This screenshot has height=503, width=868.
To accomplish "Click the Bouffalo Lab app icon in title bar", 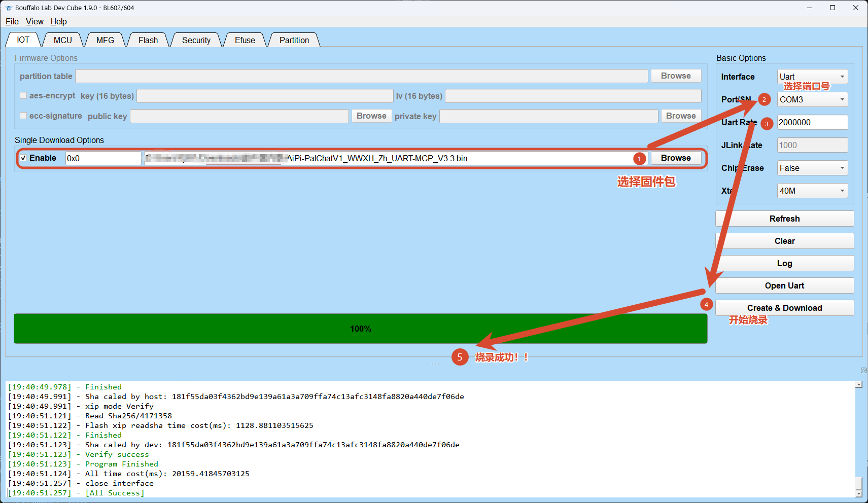I will tap(8, 8).
